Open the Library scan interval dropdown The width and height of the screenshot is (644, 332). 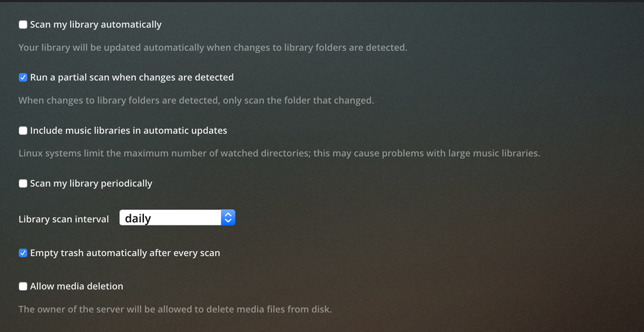click(x=177, y=218)
